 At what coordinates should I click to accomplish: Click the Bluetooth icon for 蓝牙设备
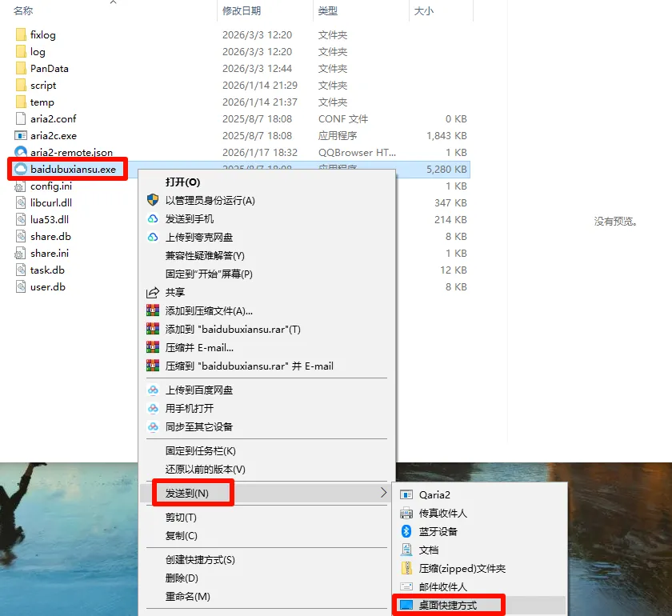pyautogui.click(x=406, y=531)
